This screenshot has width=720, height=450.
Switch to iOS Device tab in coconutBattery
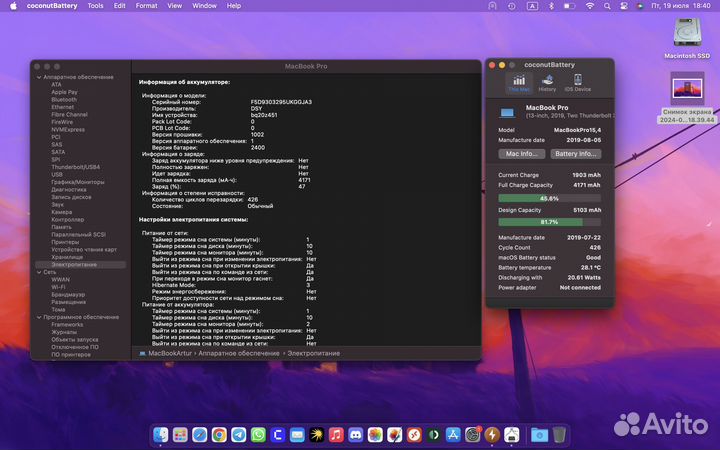point(578,83)
